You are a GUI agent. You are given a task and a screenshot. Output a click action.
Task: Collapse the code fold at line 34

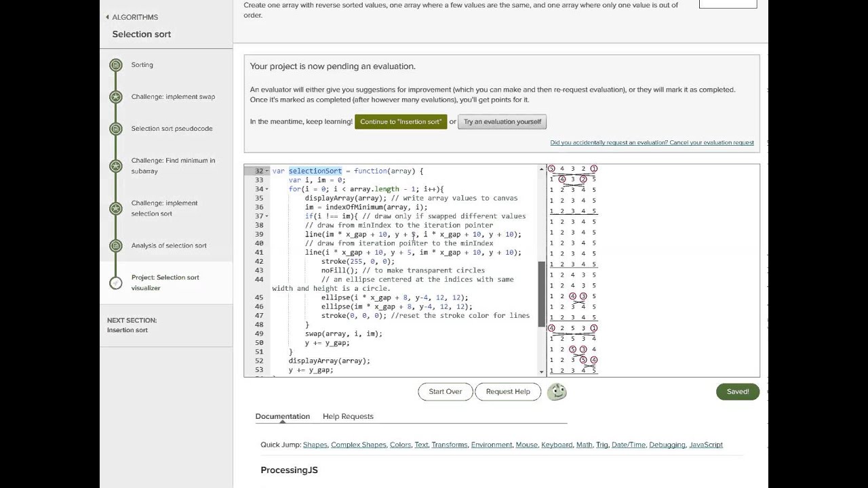point(267,189)
